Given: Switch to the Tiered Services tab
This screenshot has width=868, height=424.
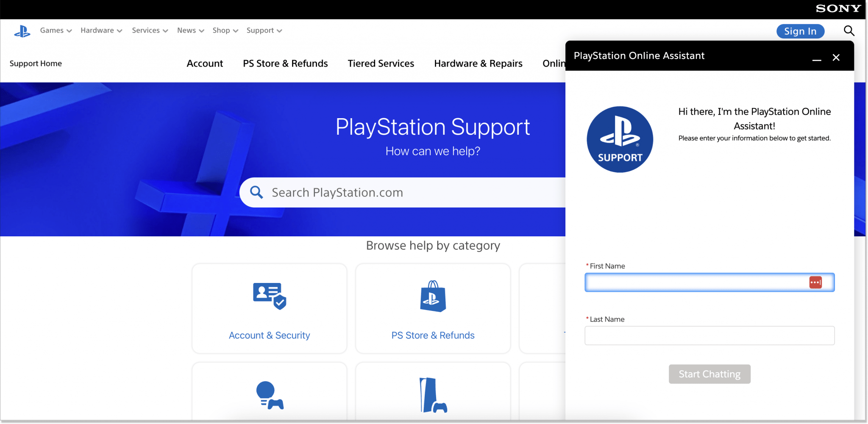Looking at the screenshot, I should pos(381,63).
